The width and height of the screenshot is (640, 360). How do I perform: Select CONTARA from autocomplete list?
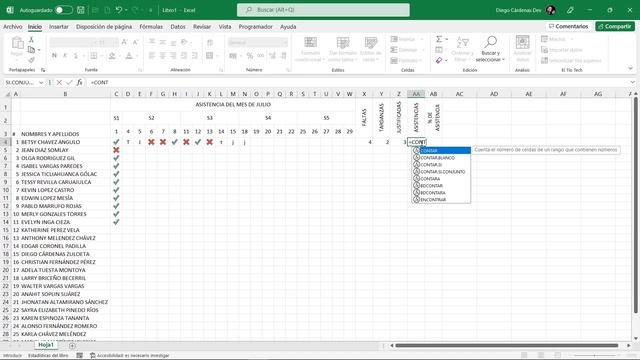coord(441,179)
